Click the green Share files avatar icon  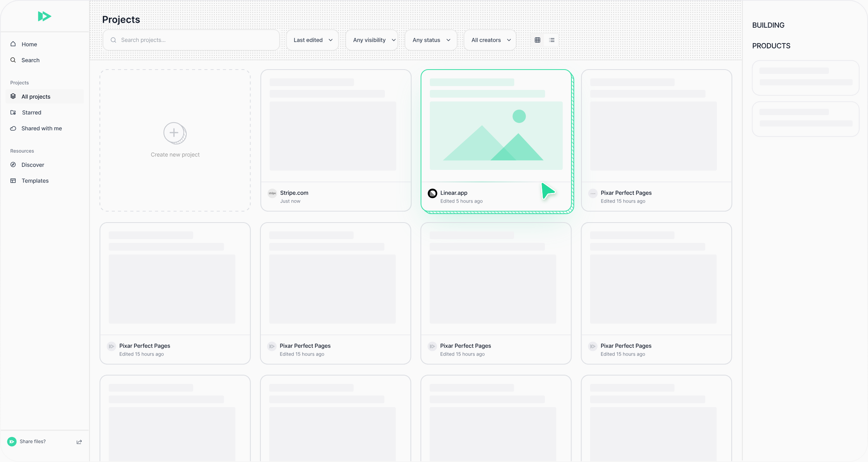click(12, 442)
